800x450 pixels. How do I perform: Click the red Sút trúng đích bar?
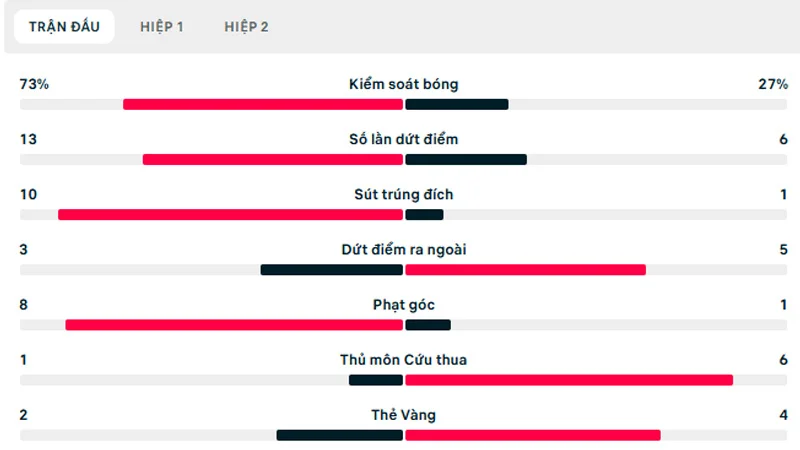(230, 214)
